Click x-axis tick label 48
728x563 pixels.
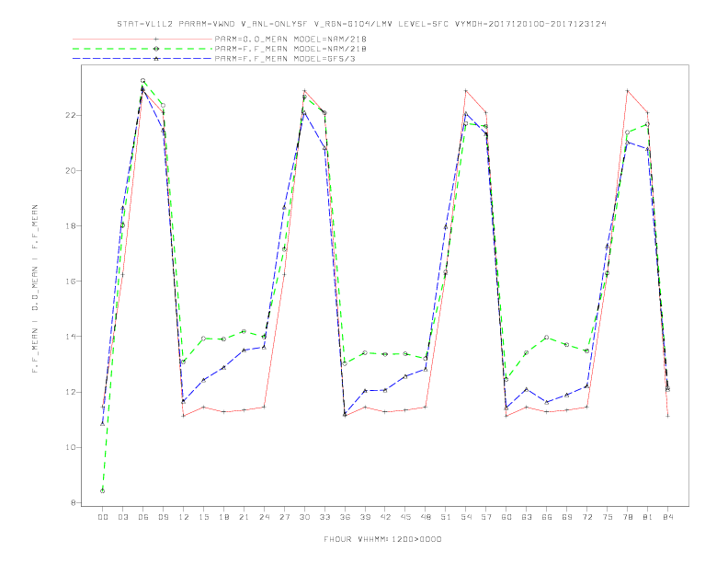[x=426, y=517]
